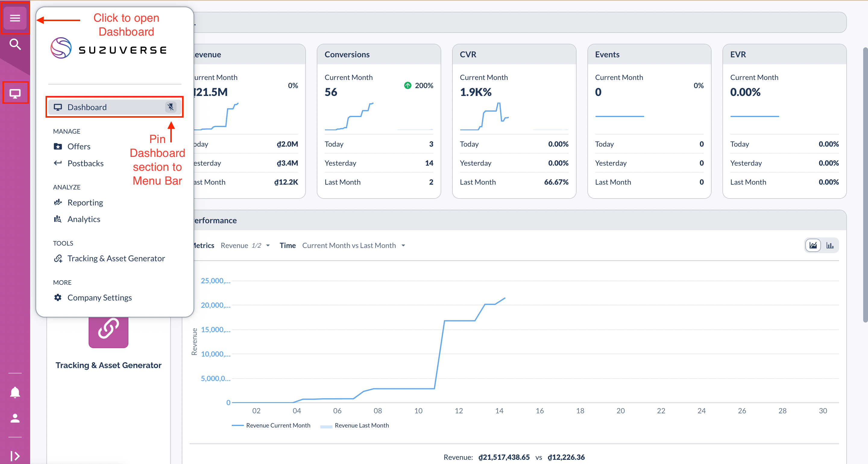This screenshot has height=464, width=868.
Task: Toggle Revenue Last Month legend swatch
Action: [326, 426]
